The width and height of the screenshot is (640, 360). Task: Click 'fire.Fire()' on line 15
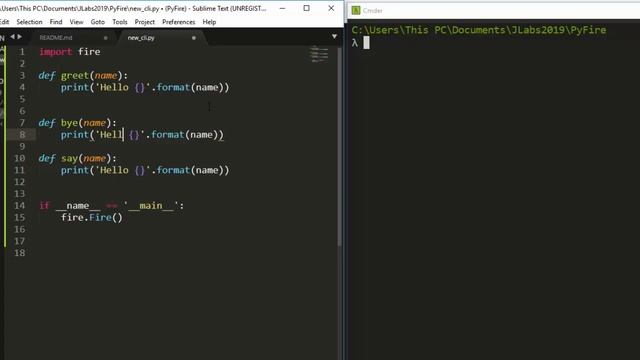tap(91, 218)
